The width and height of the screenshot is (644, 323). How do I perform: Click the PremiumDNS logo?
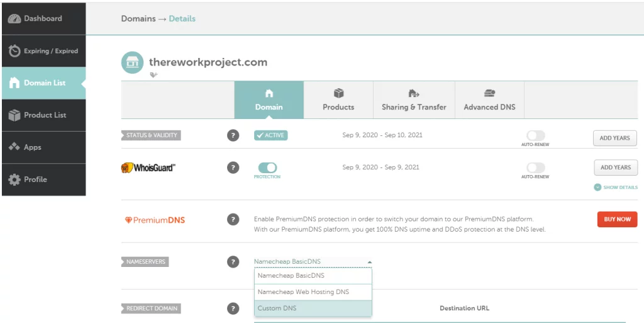(155, 220)
